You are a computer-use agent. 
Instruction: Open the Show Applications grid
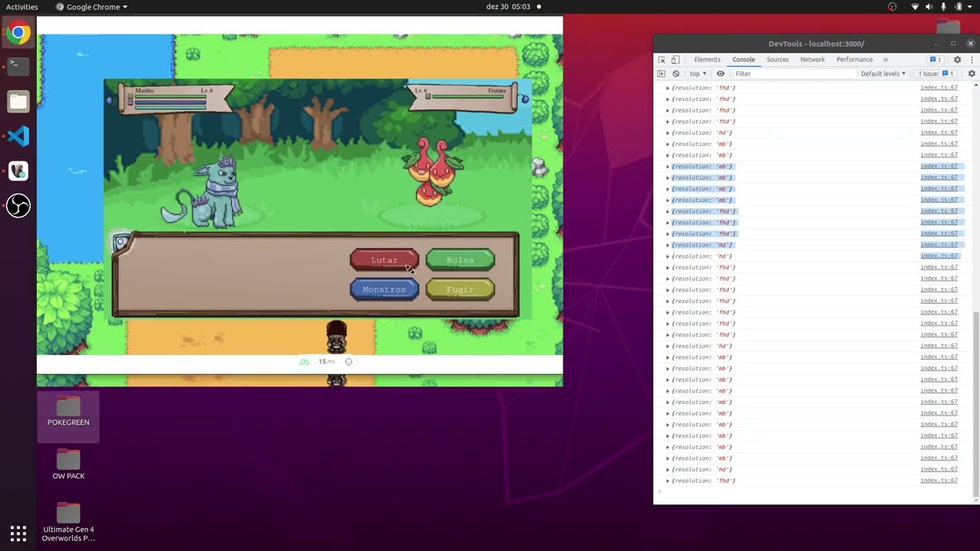[18, 533]
